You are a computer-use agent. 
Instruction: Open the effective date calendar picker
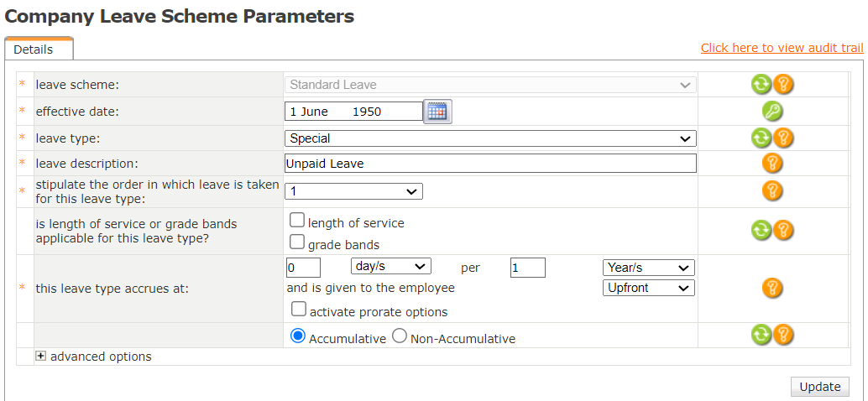(x=437, y=112)
